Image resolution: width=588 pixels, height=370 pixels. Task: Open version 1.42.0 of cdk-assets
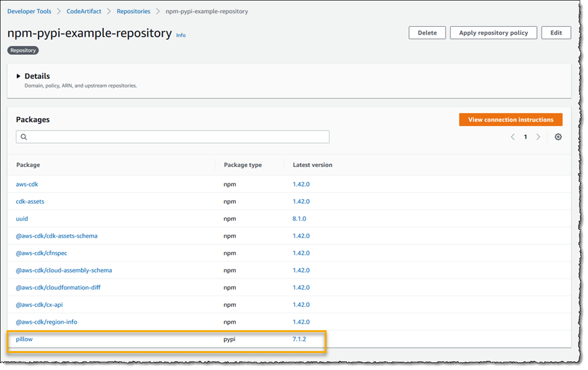pyautogui.click(x=301, y=202)
